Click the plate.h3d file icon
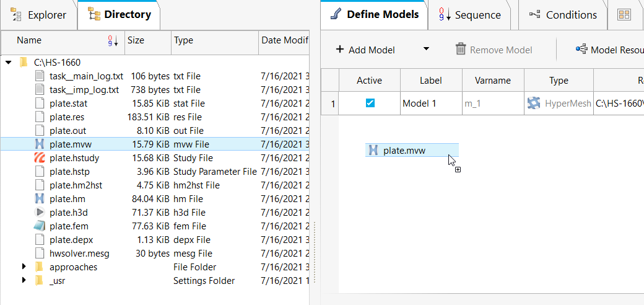The height and width of the screenshot is (305, 644). [40, 213]
